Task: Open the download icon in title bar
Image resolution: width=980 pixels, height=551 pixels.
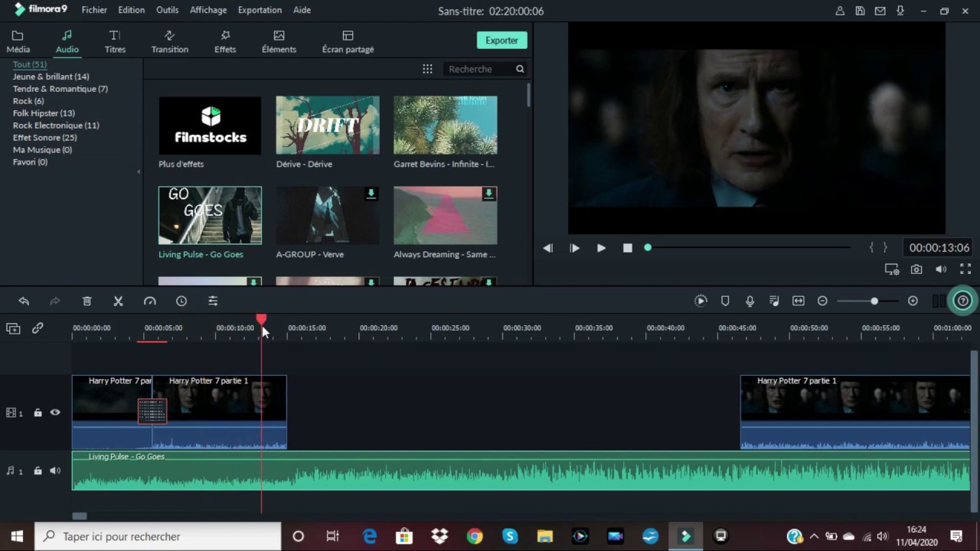Action: (900, 11)
